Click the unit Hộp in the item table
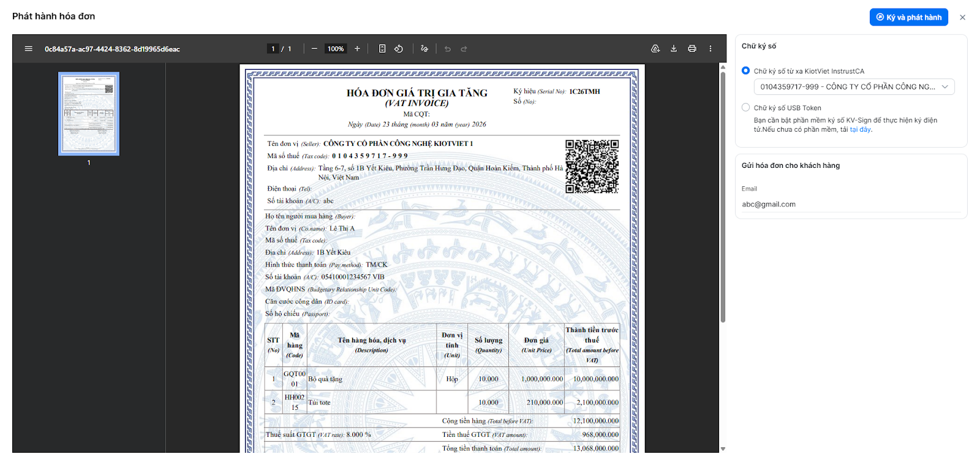 (x=452, y=379)
